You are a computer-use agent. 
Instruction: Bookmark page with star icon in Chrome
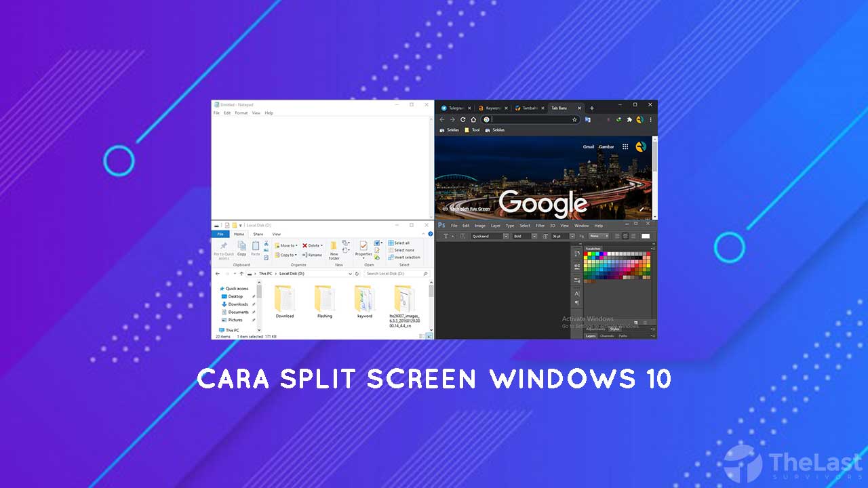coord(574,119)
